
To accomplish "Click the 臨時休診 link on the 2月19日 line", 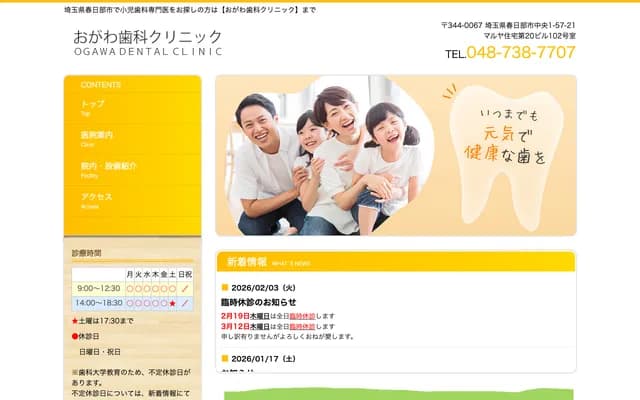I will [x=302, y=316].
